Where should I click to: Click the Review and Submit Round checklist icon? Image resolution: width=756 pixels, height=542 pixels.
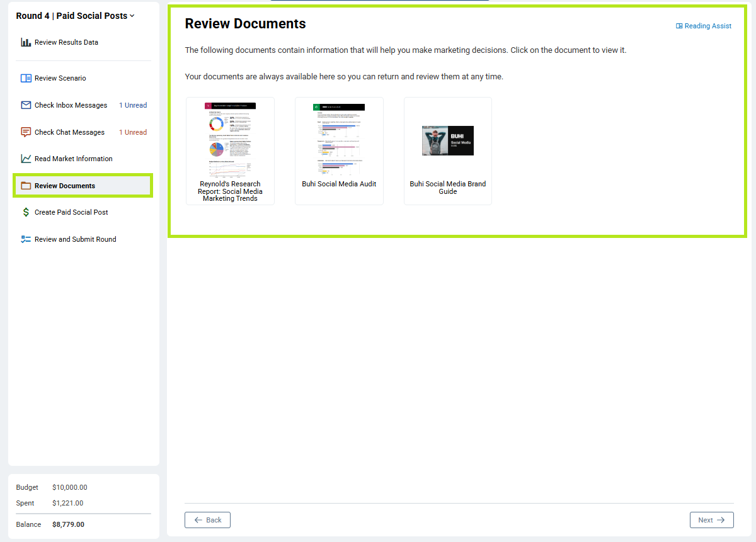click(26, 239)
